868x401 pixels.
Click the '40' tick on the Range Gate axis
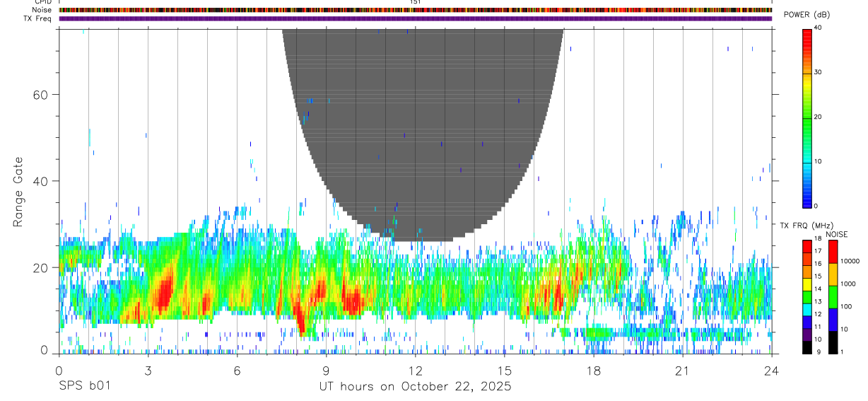pos(42,181)
